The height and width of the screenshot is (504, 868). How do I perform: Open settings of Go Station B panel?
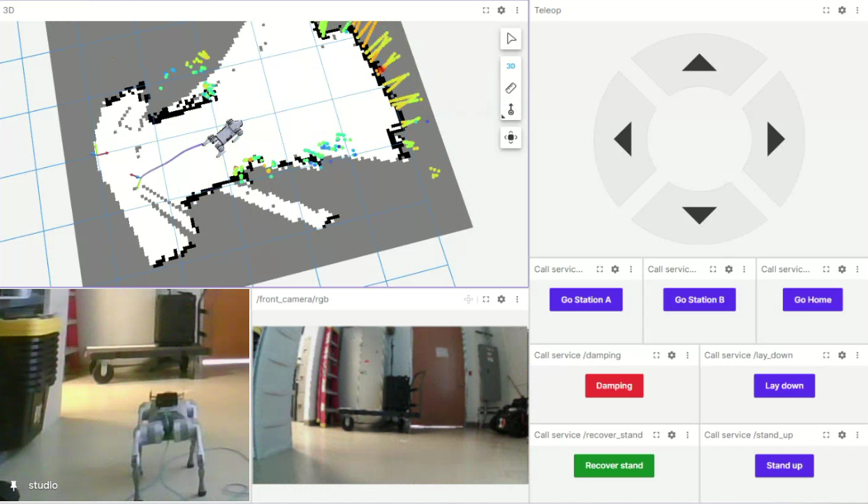729,269
